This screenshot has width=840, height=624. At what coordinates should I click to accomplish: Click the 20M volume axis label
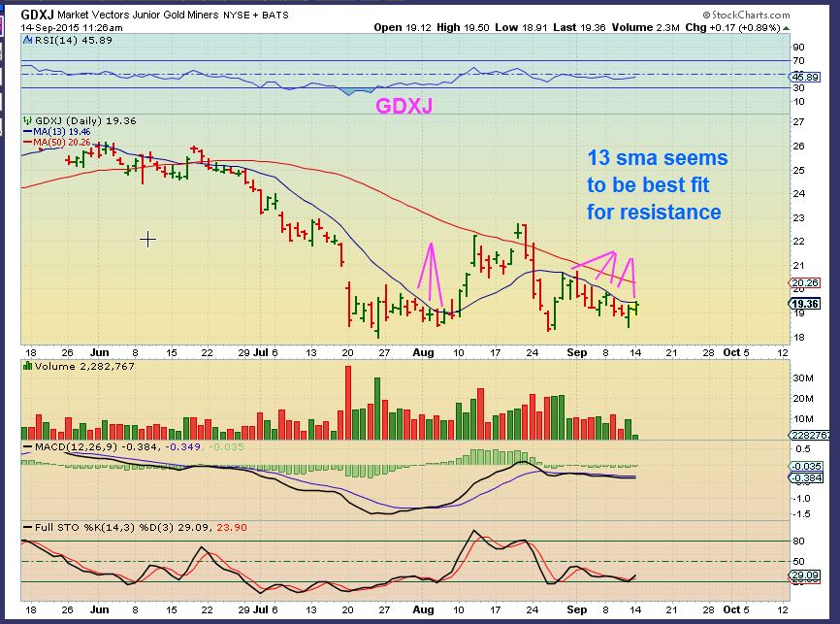click(803, 398)
